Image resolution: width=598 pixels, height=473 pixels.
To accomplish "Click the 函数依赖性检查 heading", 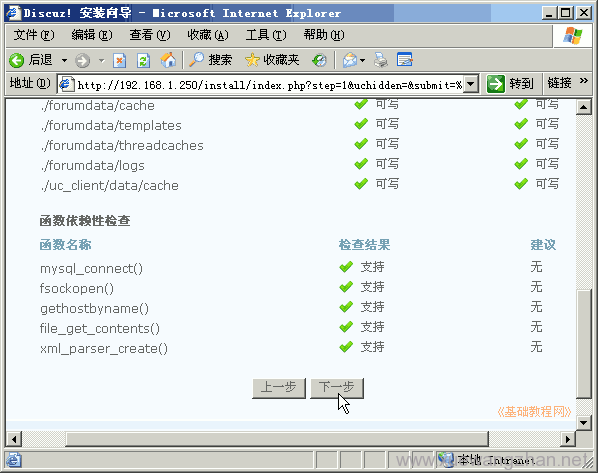I will [x=85, y=221].
